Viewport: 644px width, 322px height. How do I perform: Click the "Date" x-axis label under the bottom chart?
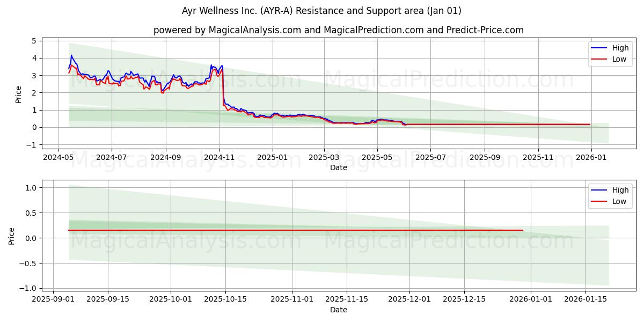pyautogui.click(x=339, y=310)
